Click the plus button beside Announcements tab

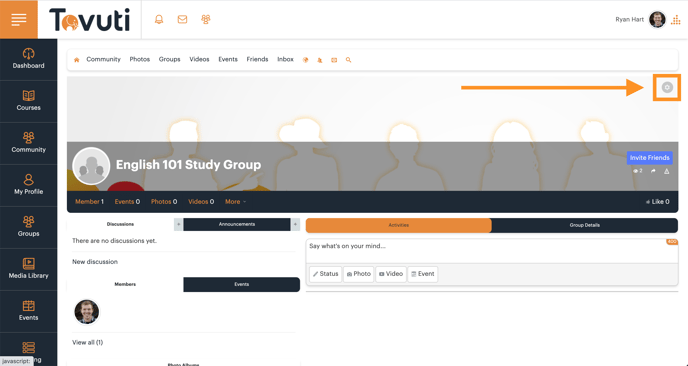295,224
